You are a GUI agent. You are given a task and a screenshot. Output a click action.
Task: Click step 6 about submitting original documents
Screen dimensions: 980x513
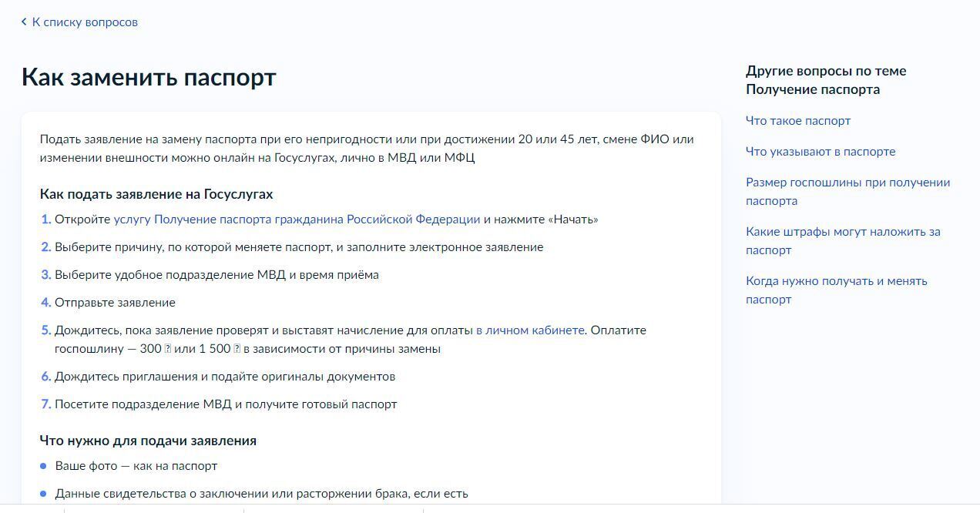coord(225,376)
